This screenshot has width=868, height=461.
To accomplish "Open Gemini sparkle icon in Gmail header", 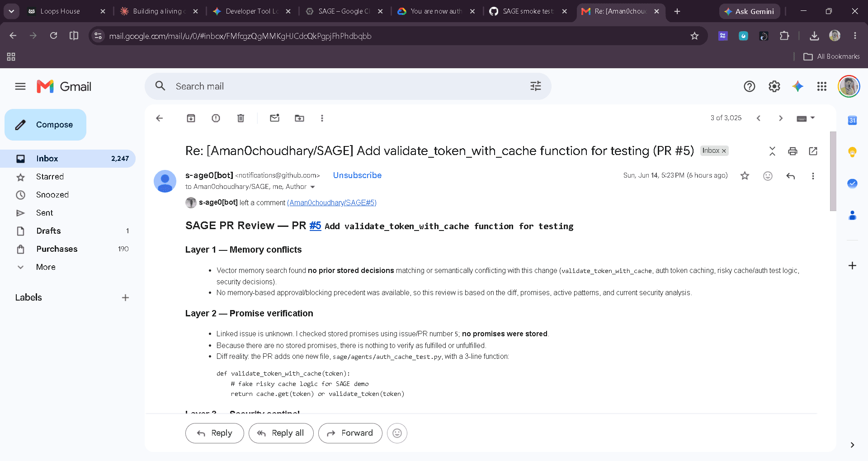I will tap(798, 86).
